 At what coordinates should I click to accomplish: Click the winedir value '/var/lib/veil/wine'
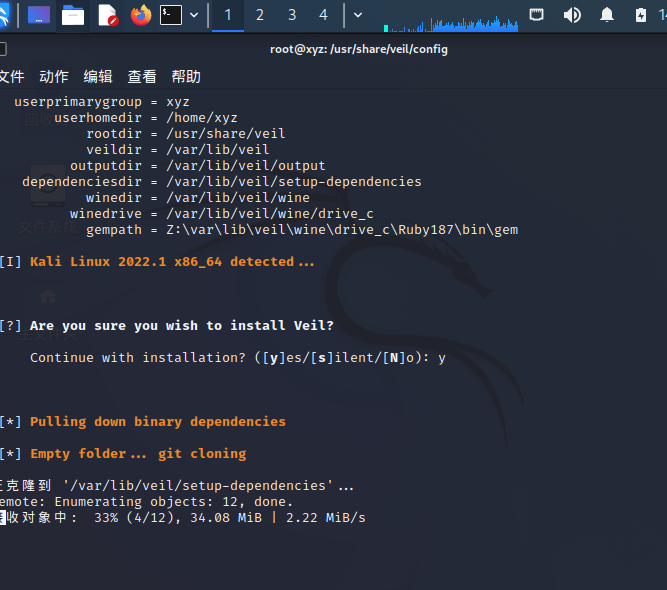(x=238, y=198)
